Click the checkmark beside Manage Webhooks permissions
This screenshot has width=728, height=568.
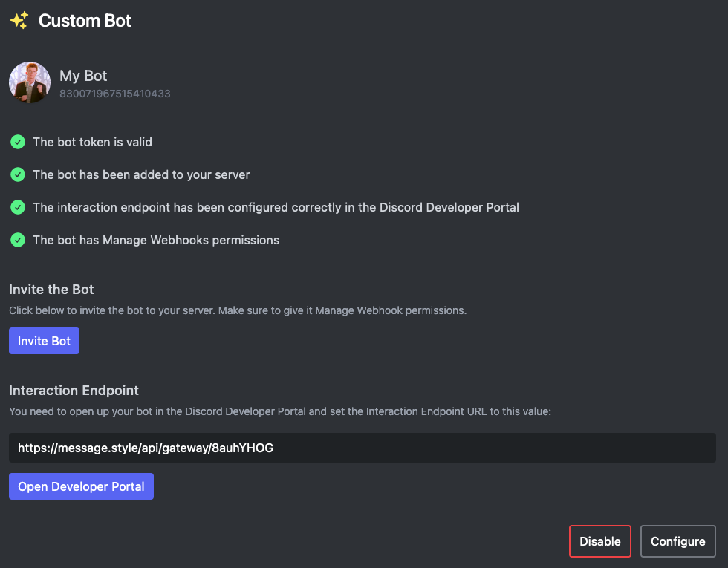[x=17, y=240]
